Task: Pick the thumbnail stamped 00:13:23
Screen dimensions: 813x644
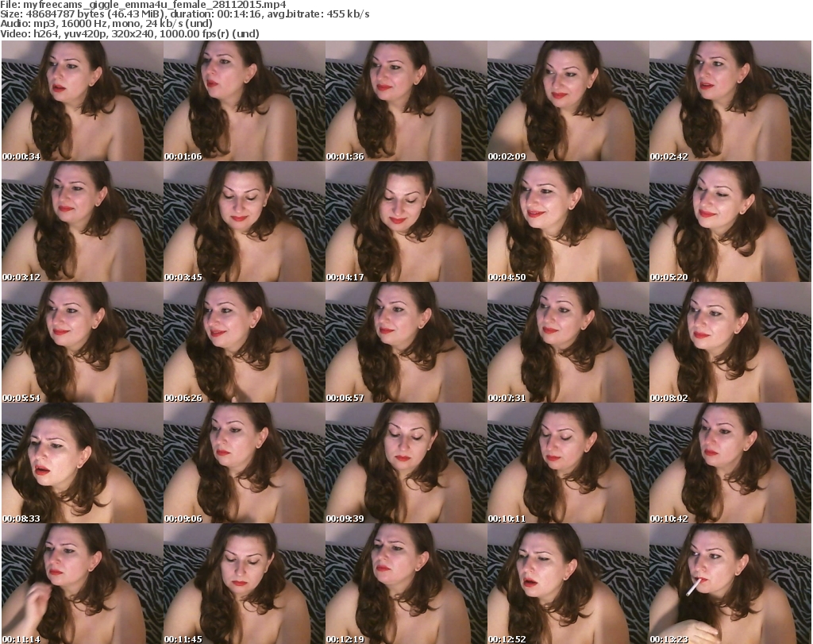Action: click(730, 584)
